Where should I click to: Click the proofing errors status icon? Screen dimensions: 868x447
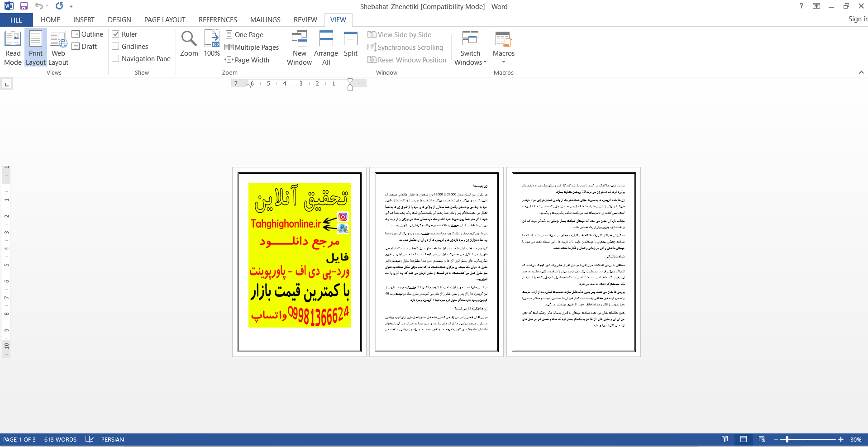(x=89, y=439)
